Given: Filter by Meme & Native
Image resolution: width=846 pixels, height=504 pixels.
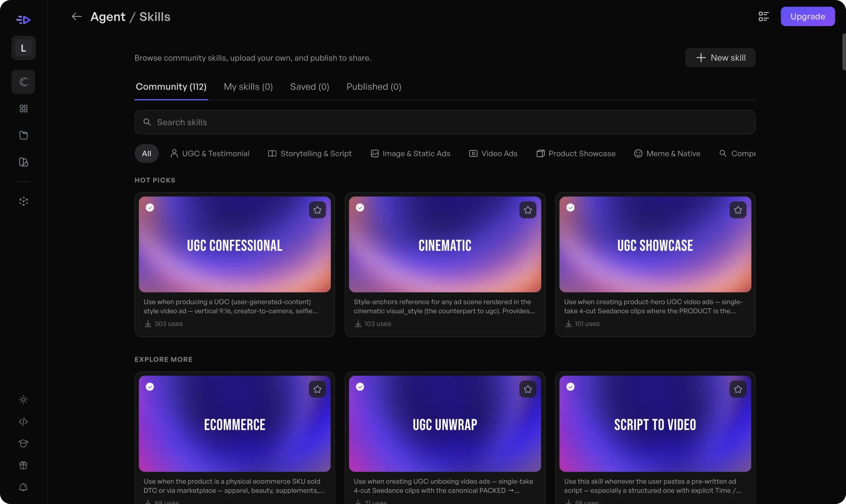Looking at the screenshot, I should 667,153.
